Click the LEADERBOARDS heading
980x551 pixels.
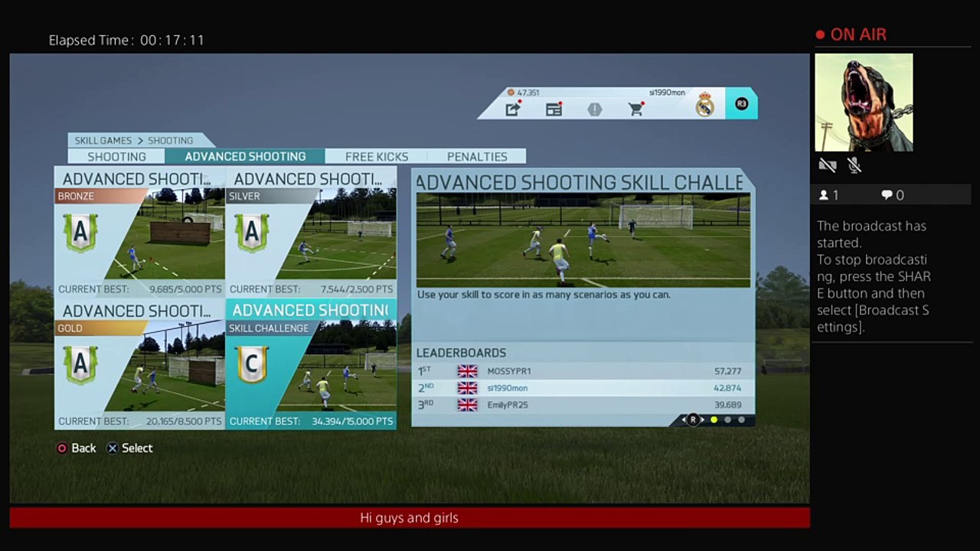point(461,353)
